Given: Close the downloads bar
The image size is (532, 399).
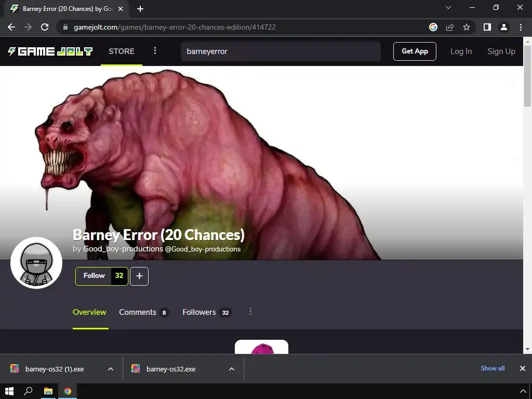Looking at the screenshot, I should tap(523, 368).
